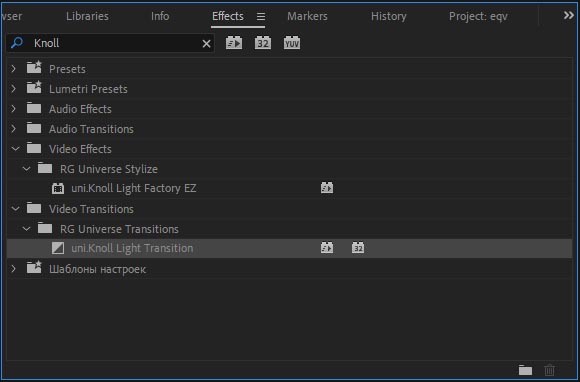Select the Presets label
580x382 pixels.
pos(67,69)
